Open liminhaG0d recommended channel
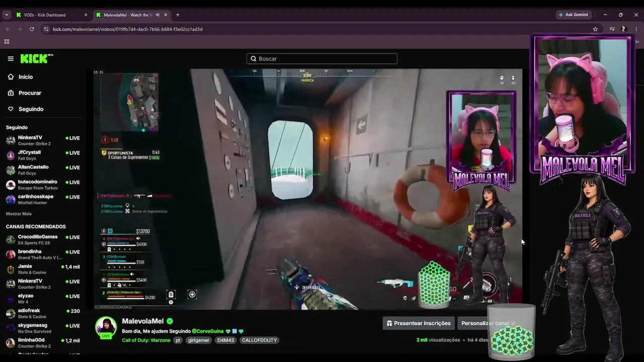This screenshot has width=644, height=362. pos(43,343)
